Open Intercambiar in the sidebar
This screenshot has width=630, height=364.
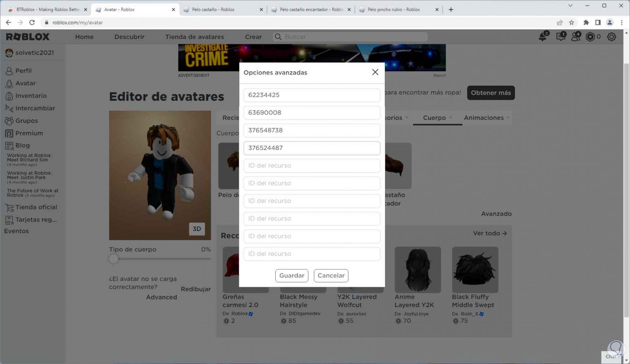pos(35,108)
